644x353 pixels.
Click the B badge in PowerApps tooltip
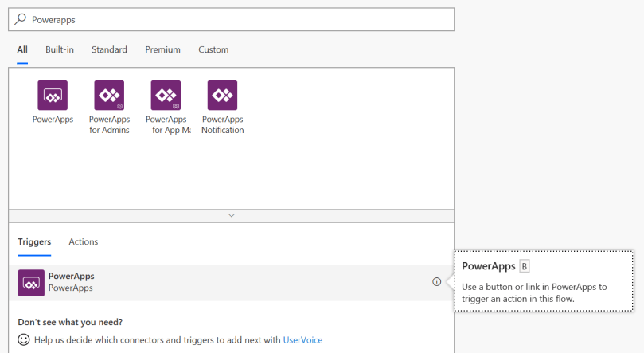(525, 266)
